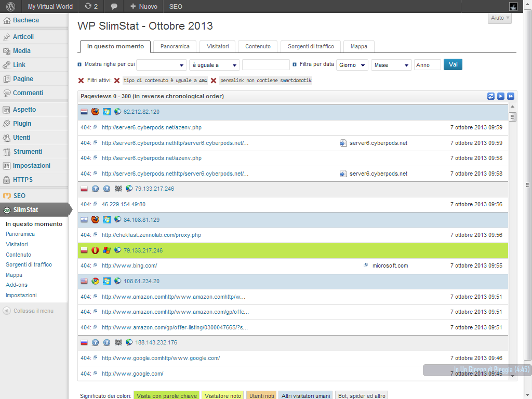Click the Vai button
The height and width of the screenshot is (399, 532).
pos(453,64)
